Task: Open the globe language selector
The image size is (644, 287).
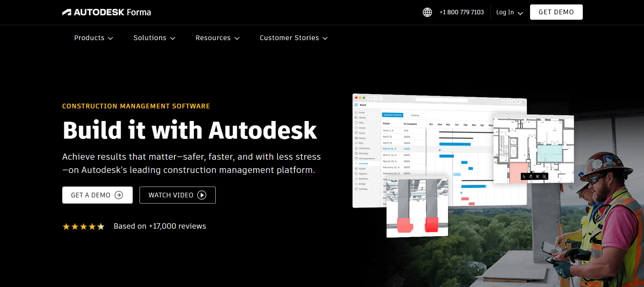Action: point(427,12)
